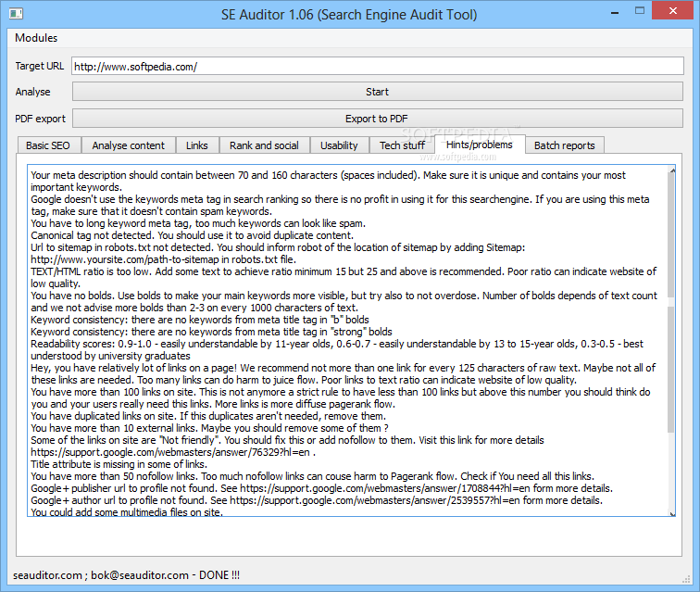This screenshot has height=592, width=700.
Task: Select the Links tab
Action: coord(197,145)
